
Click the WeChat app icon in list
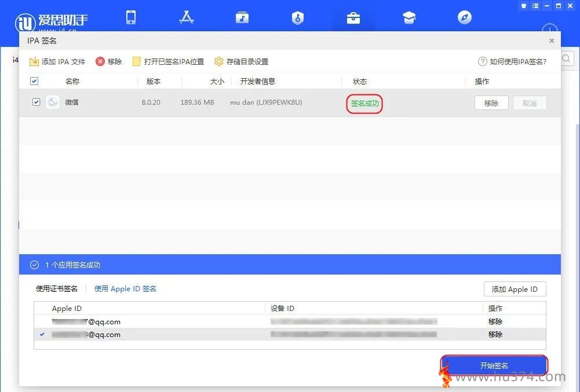(53, 102)
